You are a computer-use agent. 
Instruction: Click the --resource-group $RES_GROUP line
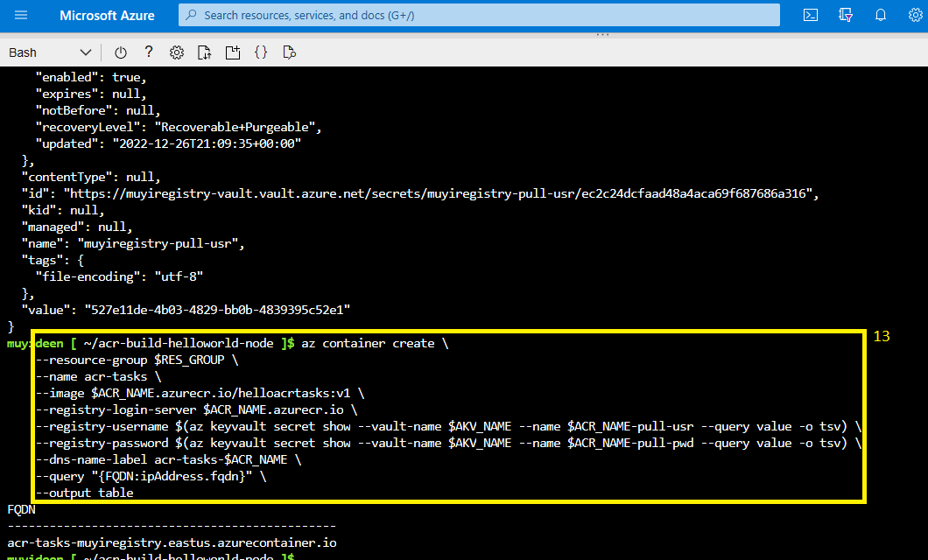point(137,360)
